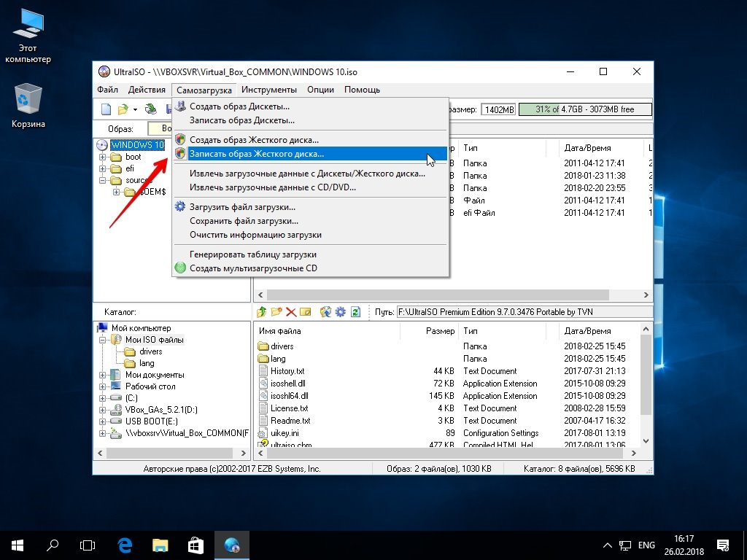Click the isoshell.dll file icon
Viewport: 747px width, 560px height.
[263, 384]
